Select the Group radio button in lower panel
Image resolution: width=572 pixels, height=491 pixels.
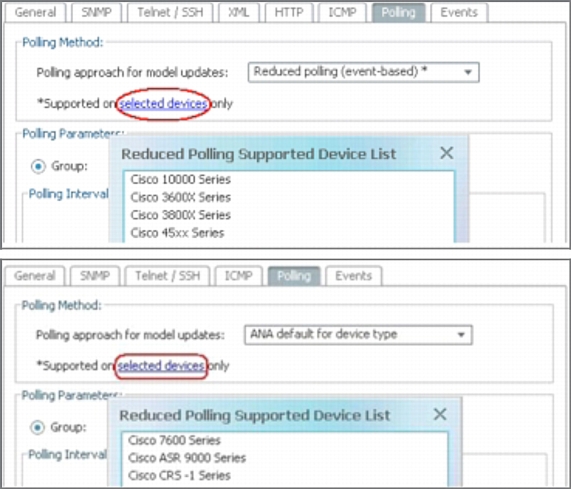click(37, 428)
